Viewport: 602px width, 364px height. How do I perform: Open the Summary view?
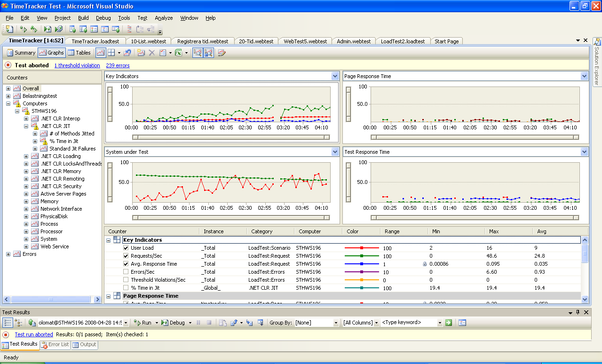tap(21, 53)
